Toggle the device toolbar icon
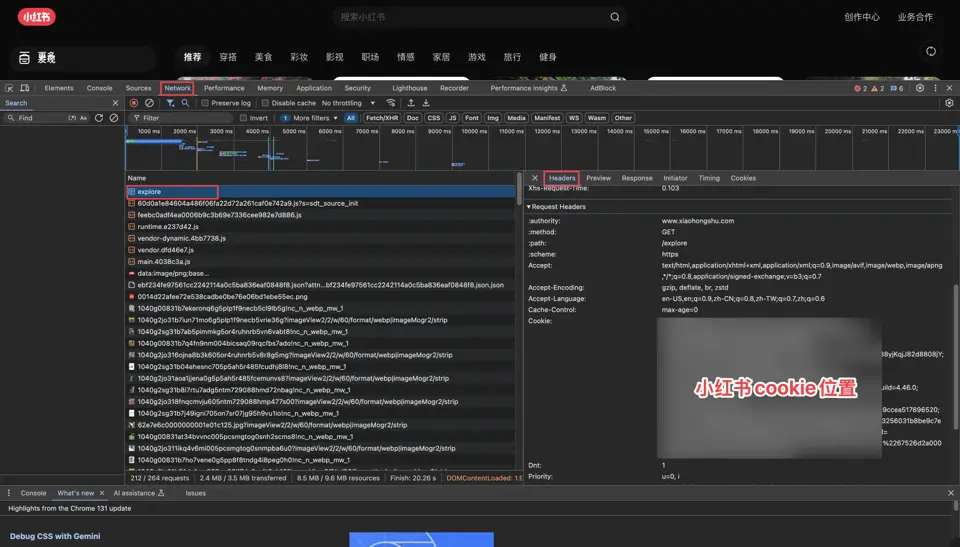This screenshot has height=547, width=960. [24, 88]
